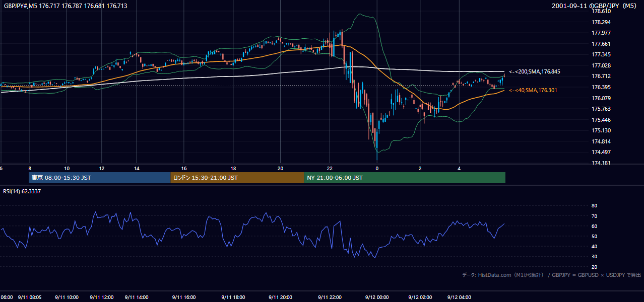Click the RSI scale value 60
644x302 pixels.
point(594,226)
